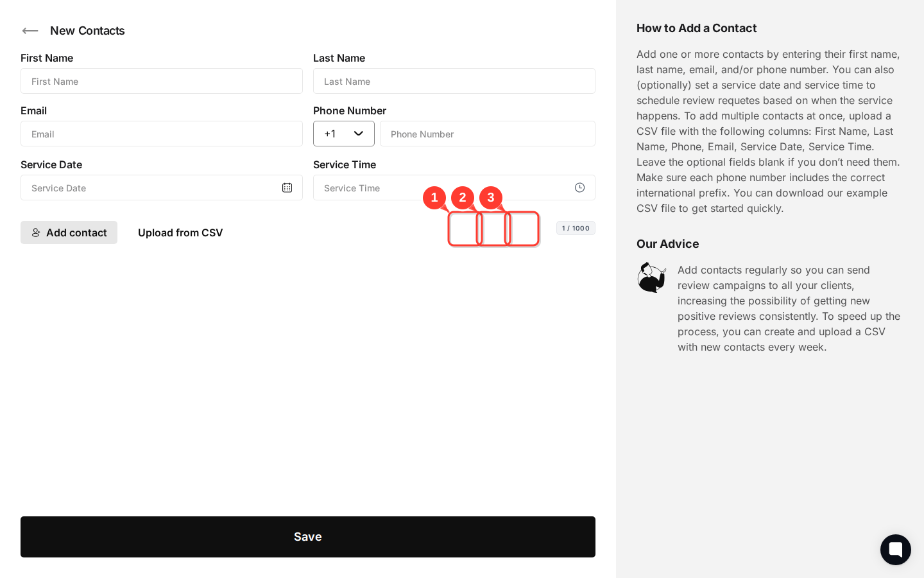The height and width of the screenshot is (578, 924).
Task: Click the Phone Number input field
Action: [x=488, y=134]
